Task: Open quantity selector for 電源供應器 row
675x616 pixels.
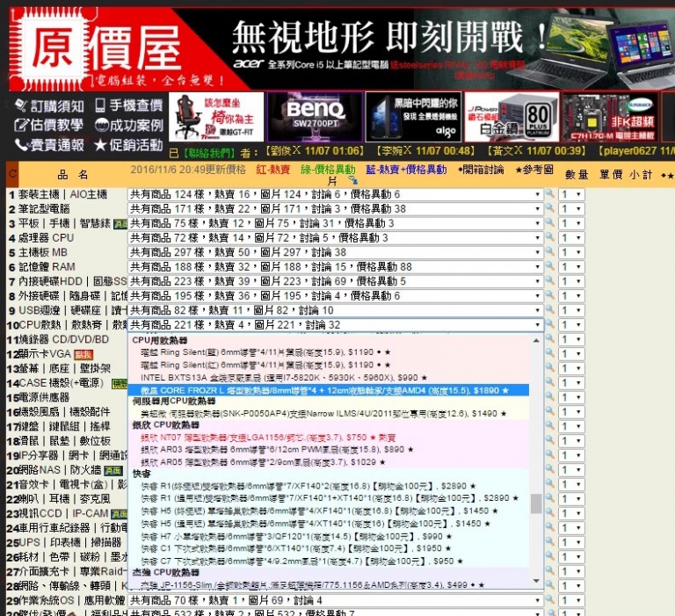Action: click(x=571, y=397)
